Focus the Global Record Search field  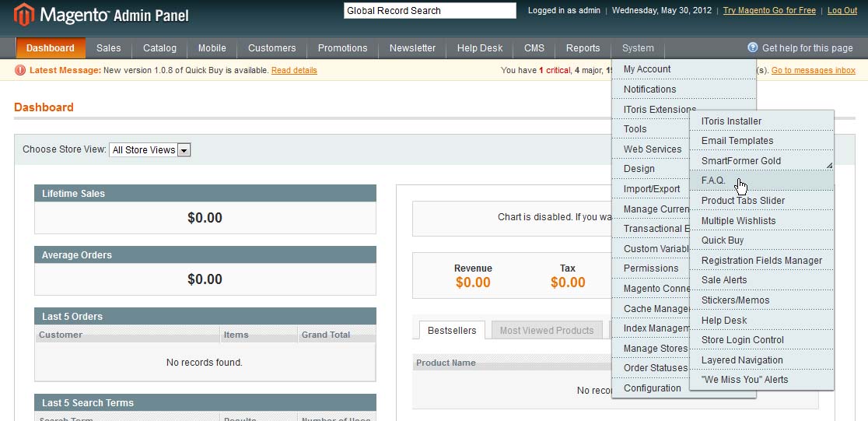pos(430,11)
